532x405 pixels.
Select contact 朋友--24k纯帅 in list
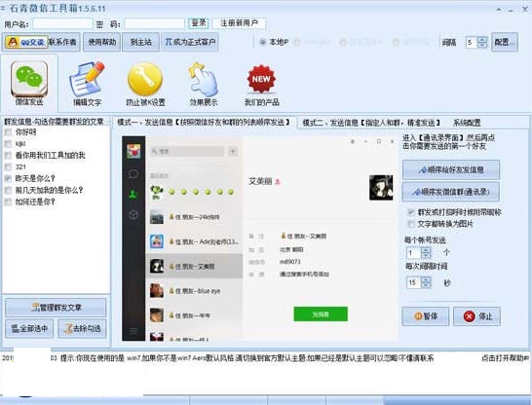tap(194, 217)
